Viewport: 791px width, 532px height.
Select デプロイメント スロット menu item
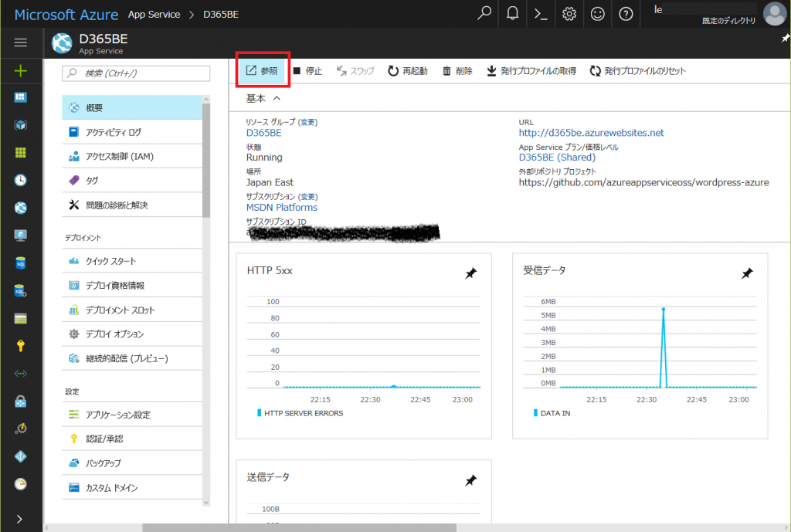(x=132, y=310)
